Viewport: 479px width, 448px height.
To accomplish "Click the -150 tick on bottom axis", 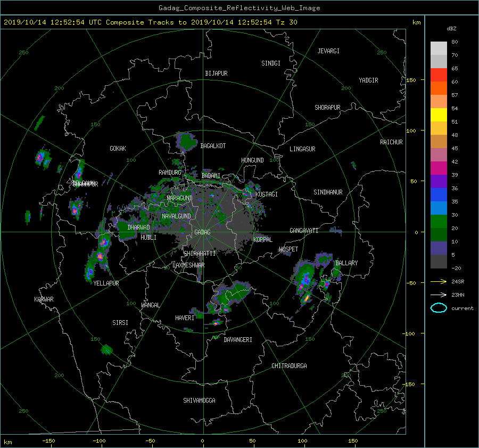I will (48, 441).
